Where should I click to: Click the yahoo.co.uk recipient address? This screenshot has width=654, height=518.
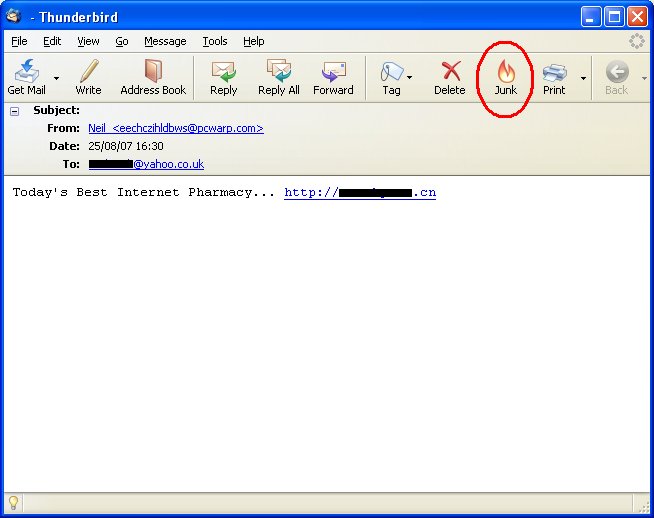(146, 164)
